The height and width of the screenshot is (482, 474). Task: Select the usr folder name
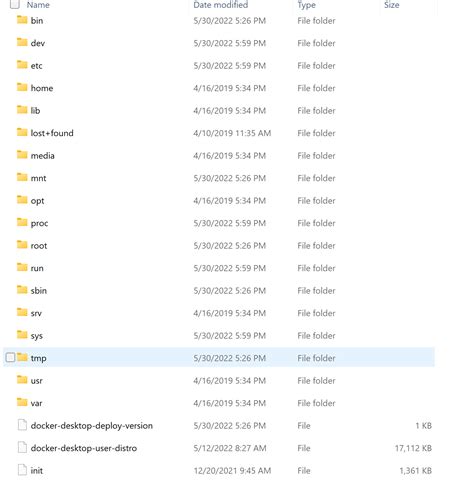pyautogui.click(x=36, y=381)
